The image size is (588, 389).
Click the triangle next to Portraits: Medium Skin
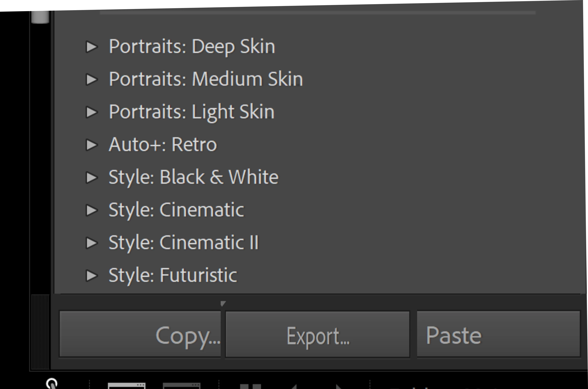[x=92, y=79]
